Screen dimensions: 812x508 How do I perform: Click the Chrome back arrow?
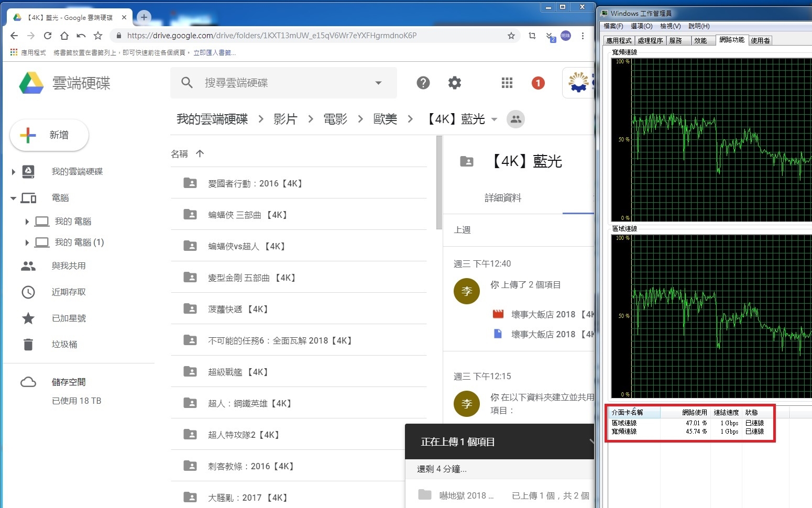click(14, 36)
